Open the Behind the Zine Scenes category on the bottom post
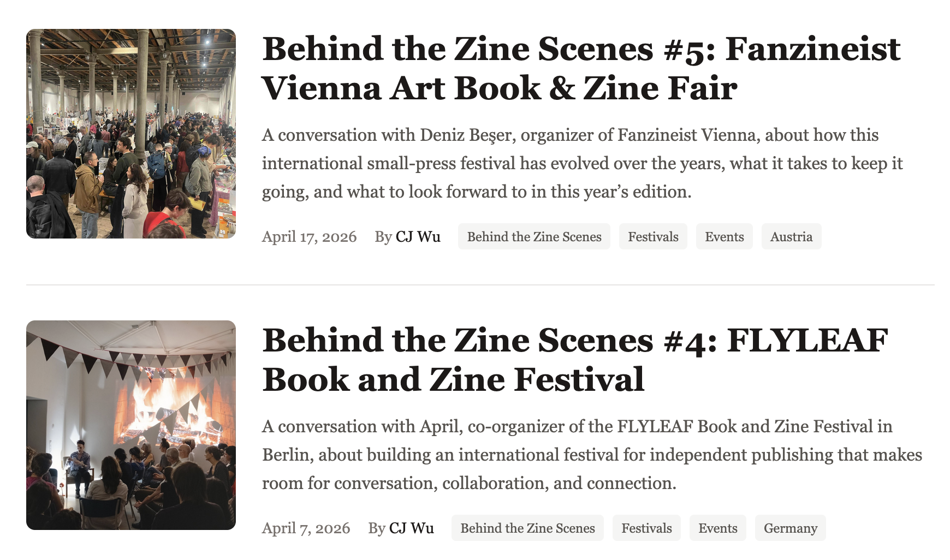 pyautogui.click(x=527, y=528)
